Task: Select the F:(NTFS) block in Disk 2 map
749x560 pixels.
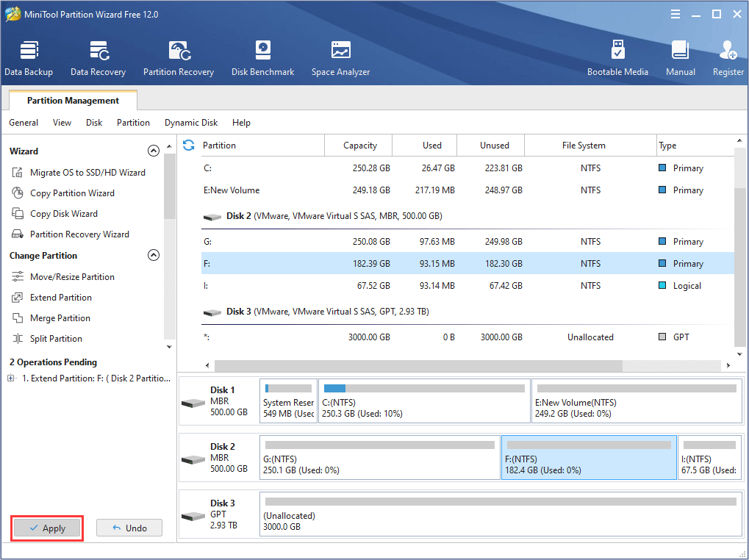Action: coord(589,457)
